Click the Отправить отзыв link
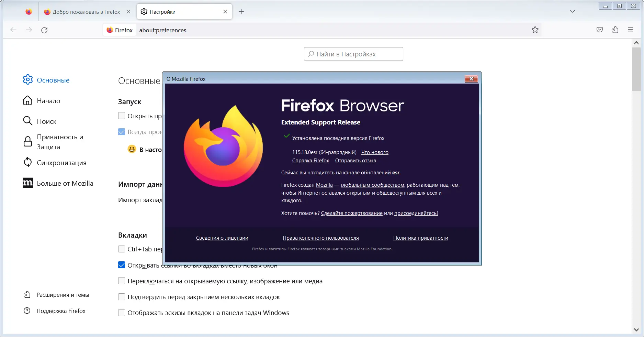The height and width of the screenshot is (337, 644). [355, 161]
